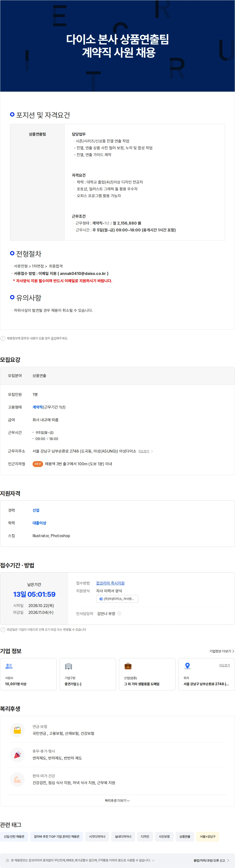Open 지도보기 next to 근무지주소

point(143,451)
